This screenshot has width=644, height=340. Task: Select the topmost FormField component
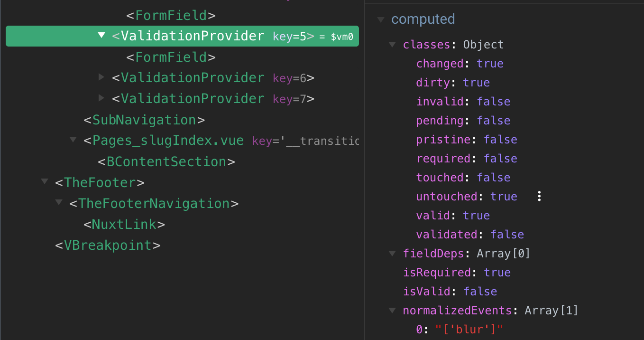coord(170,15)
